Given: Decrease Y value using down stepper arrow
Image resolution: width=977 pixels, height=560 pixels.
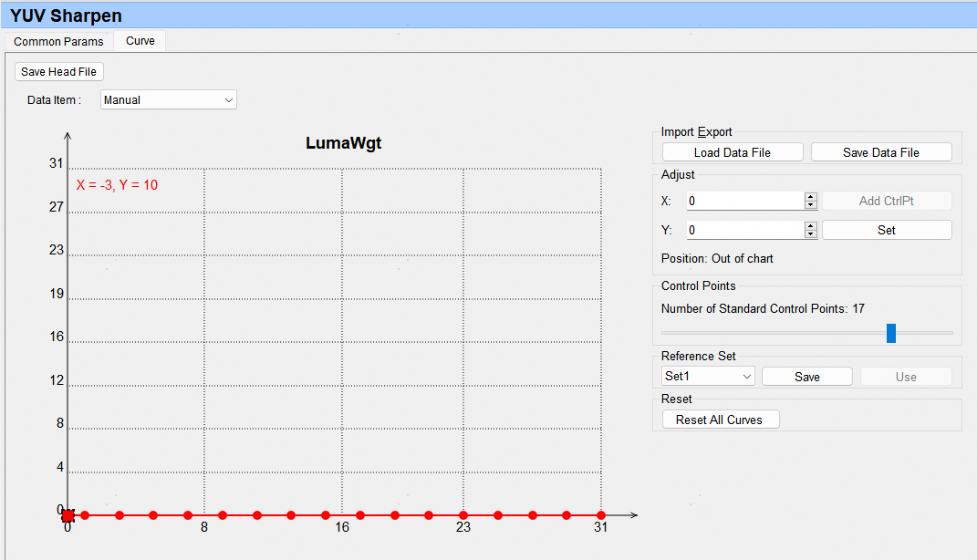Looking at the screenshot, I should click(x=811, y=234).
